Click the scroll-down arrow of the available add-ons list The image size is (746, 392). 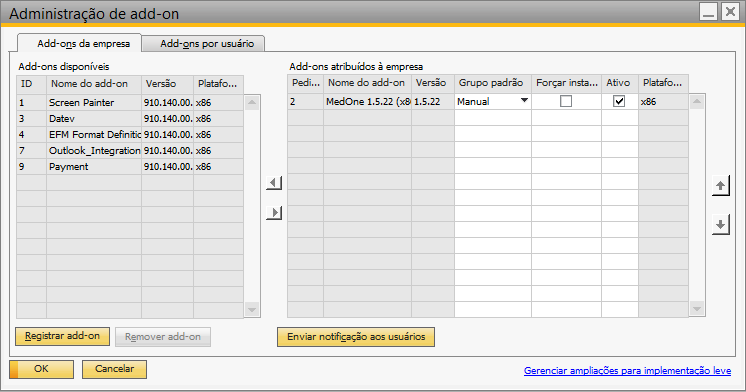(252, 310)
